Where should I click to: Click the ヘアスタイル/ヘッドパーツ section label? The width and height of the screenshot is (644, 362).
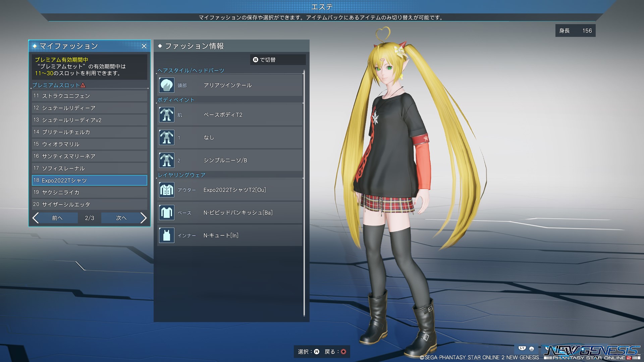(191, 70)
